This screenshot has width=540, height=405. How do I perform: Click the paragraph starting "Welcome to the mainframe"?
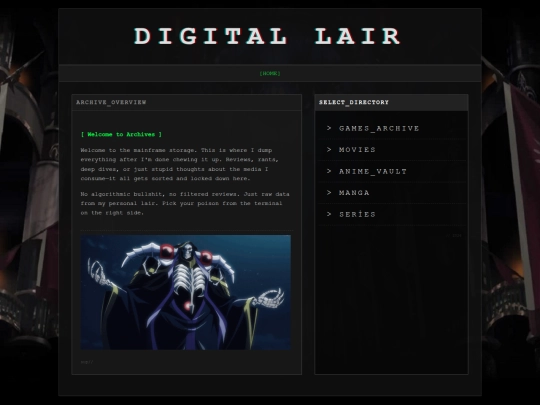coord(179,164)
